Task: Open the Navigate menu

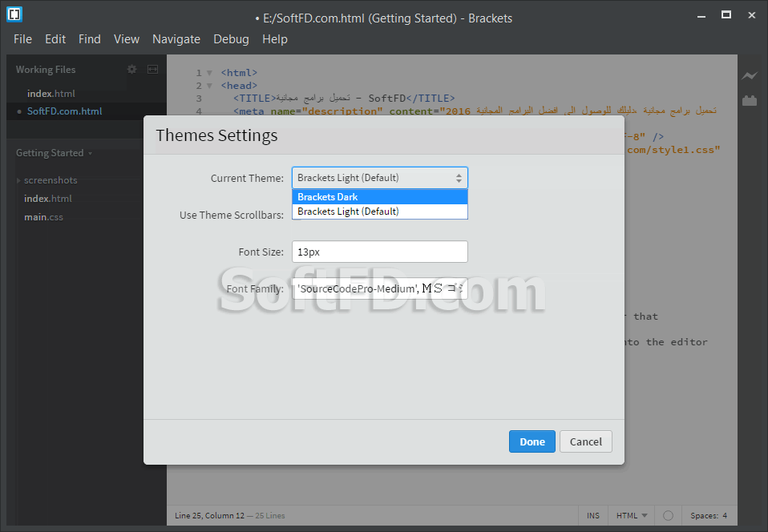Action: [176, 39]
